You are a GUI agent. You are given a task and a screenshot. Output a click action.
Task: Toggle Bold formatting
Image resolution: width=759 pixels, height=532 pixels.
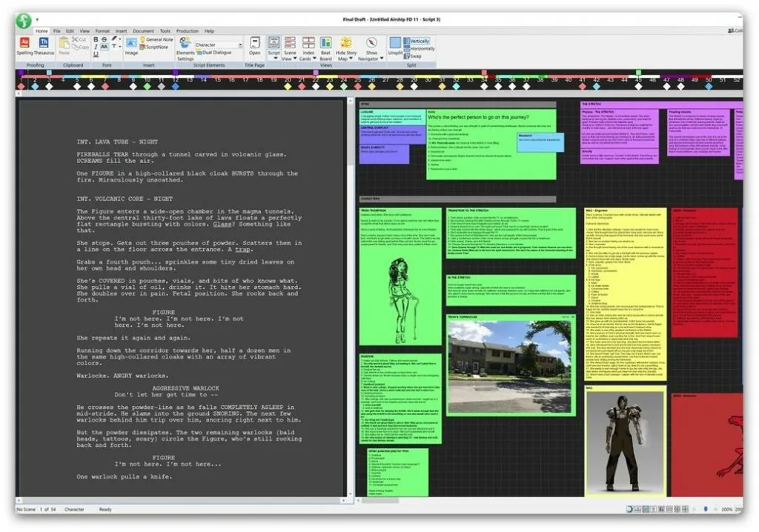[x=96, y=40]
